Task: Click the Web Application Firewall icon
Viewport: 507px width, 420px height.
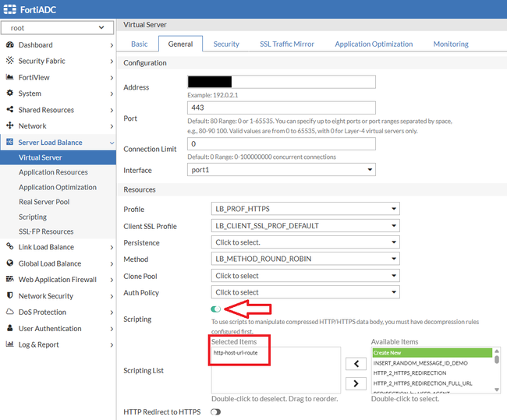Action: [x=10, y=280]
